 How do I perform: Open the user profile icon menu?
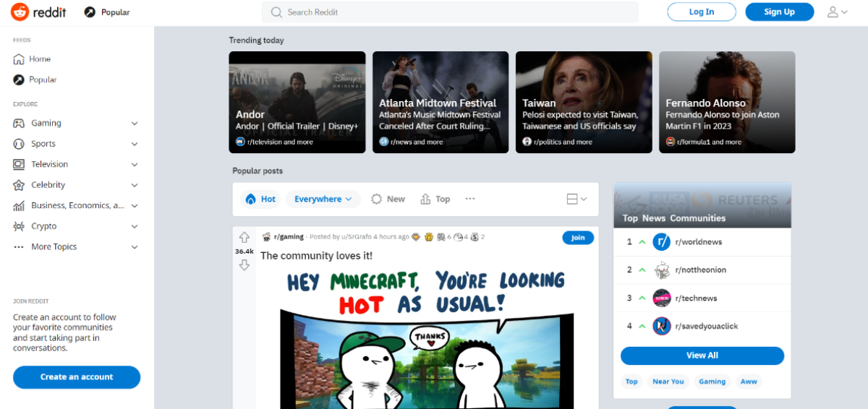pyautogui.click(x=838, y=12)
